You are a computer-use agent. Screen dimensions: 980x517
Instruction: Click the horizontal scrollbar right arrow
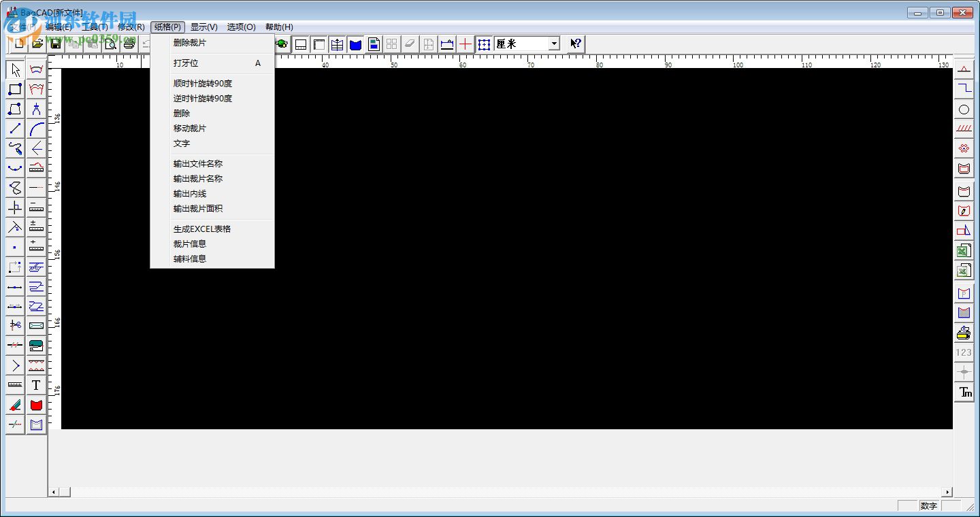coord(947,492)
